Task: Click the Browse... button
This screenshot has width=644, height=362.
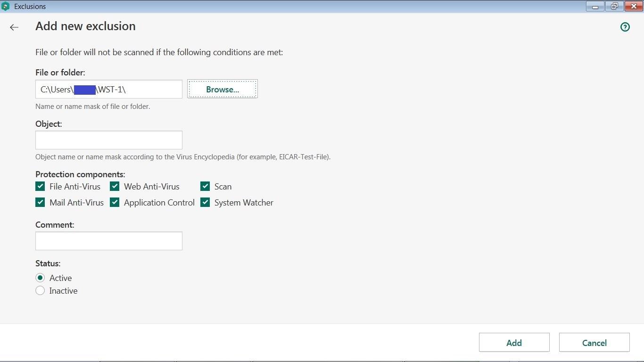Action: tap(223, 89)
